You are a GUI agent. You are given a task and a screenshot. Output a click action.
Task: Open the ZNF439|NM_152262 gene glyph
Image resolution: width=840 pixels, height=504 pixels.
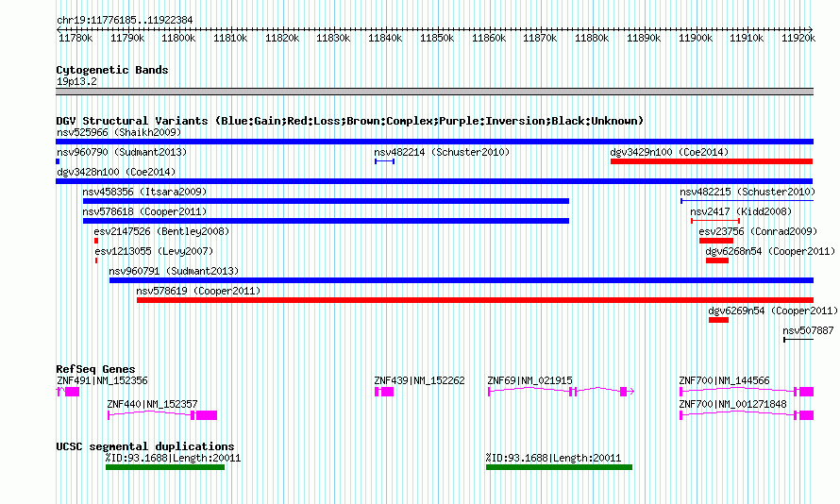pyautogui.click(x=384, y=392)
